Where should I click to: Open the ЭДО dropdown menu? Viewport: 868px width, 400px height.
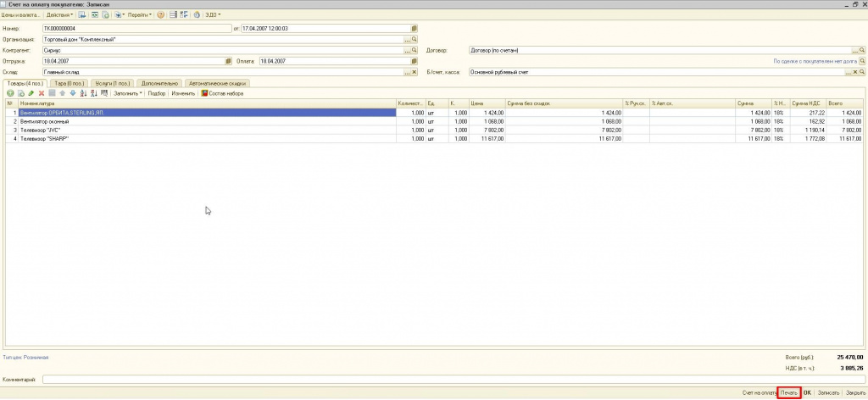pyautogui.click(x=213, y=15)
